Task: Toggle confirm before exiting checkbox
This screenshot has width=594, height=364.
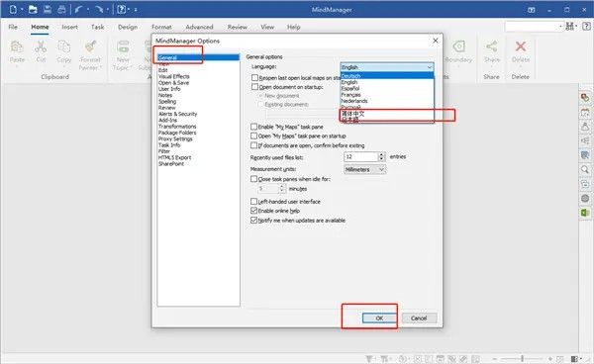Action: (x=253, y=145)
